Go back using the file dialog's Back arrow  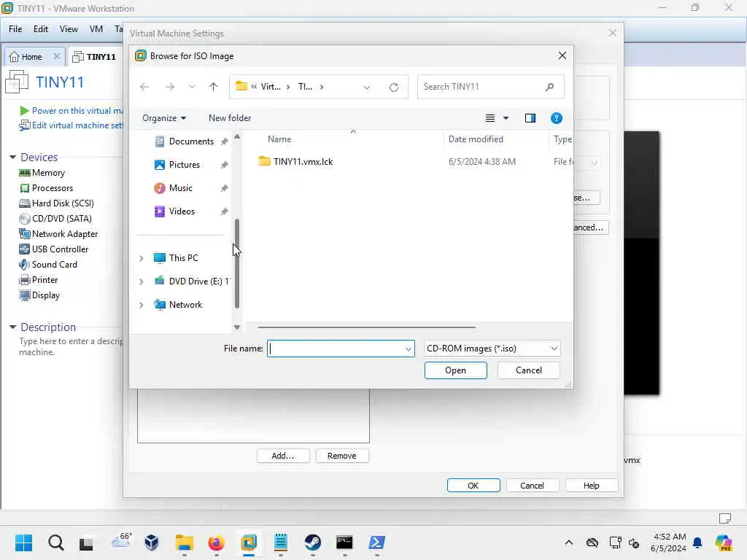(144, 87)
